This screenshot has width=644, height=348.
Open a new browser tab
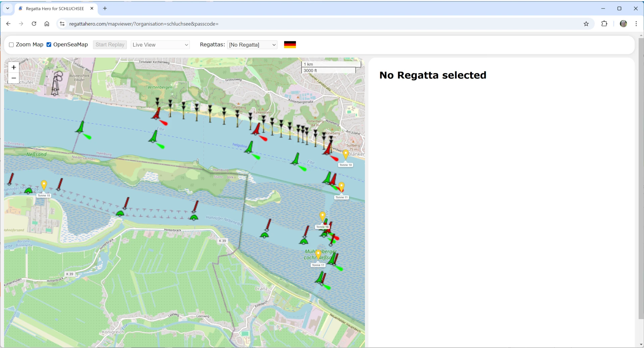point(105,8)
